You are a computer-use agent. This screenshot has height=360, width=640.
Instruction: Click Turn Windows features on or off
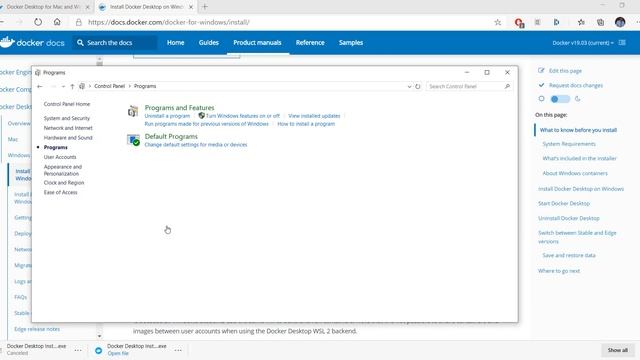tap(242, 116)
